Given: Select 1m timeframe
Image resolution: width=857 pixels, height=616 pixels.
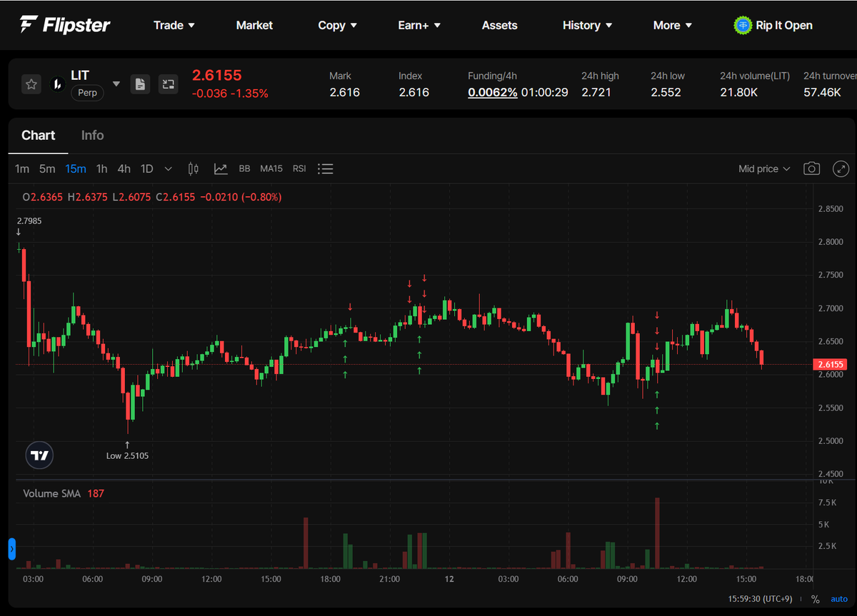Looking at the screenshot, I should [x=22, y=169].
